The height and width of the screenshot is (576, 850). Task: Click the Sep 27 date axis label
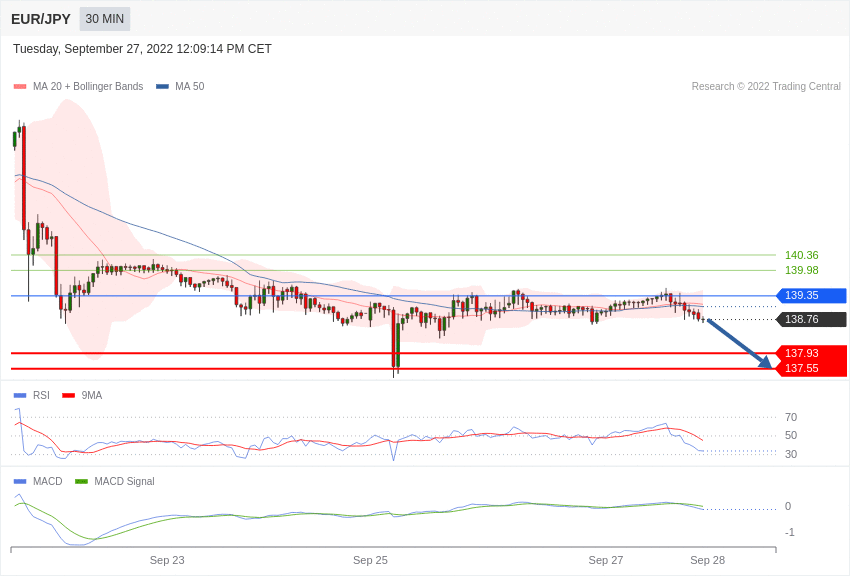coord(606,560)
